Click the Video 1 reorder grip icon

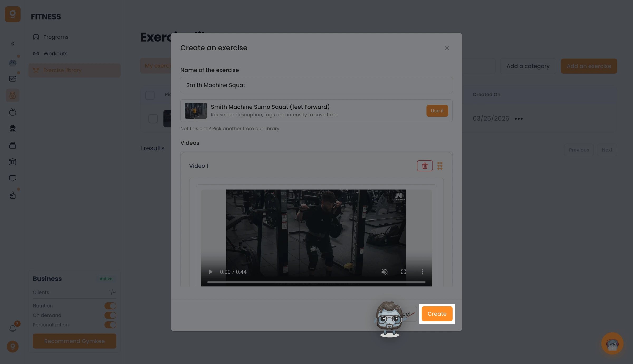tap(440, 166)
